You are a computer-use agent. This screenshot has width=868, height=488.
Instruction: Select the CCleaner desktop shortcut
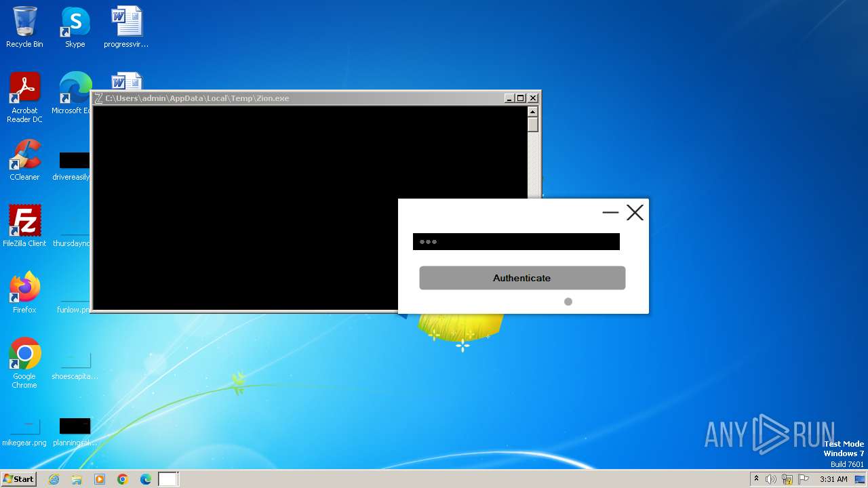24,160
